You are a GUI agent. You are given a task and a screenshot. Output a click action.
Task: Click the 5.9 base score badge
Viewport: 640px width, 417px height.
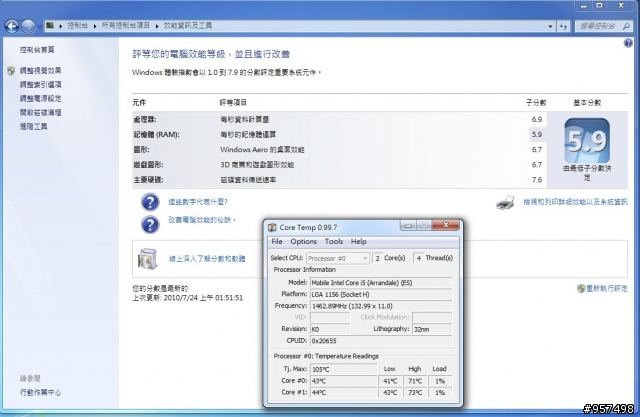coord(587,141)
